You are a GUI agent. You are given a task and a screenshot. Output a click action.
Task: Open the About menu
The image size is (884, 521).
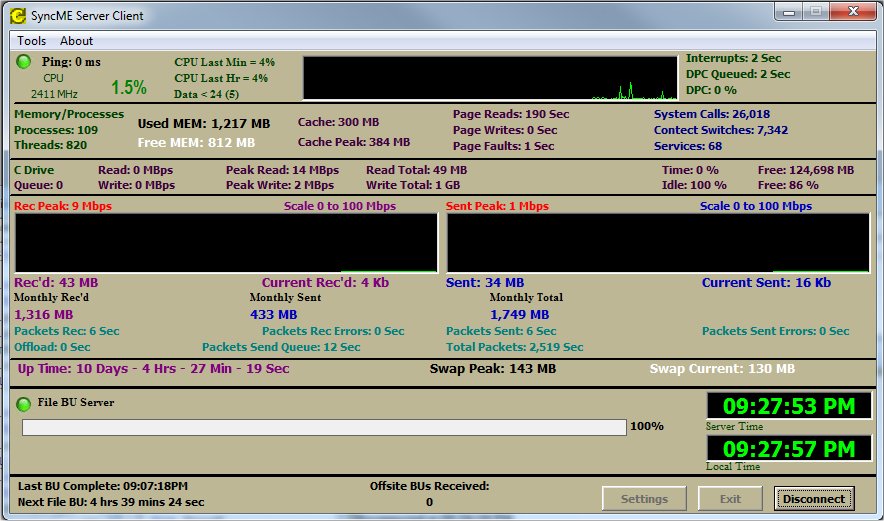click(x=77, y=41)
